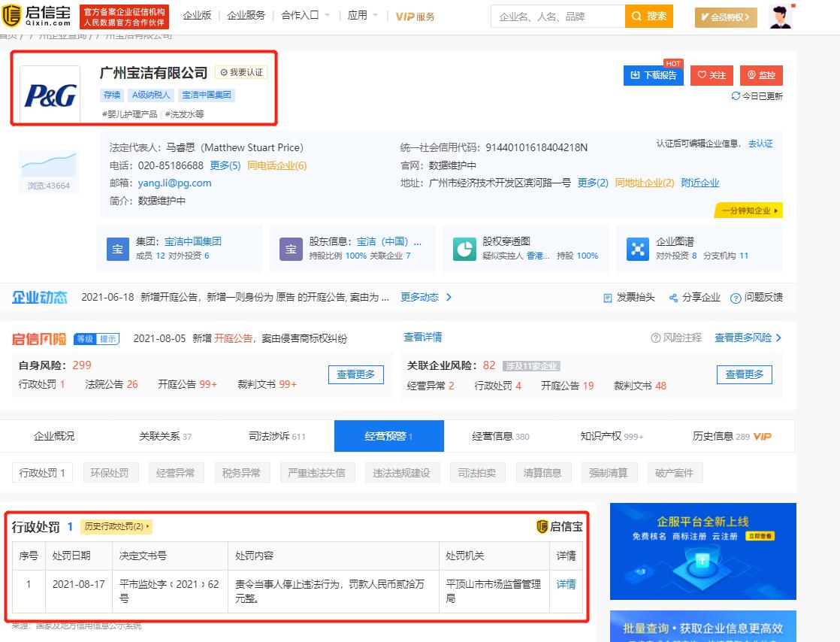Click the company search input field
The width and height of the screenshot is (840, 642).
pyautogui.click(x=556, y=16)
